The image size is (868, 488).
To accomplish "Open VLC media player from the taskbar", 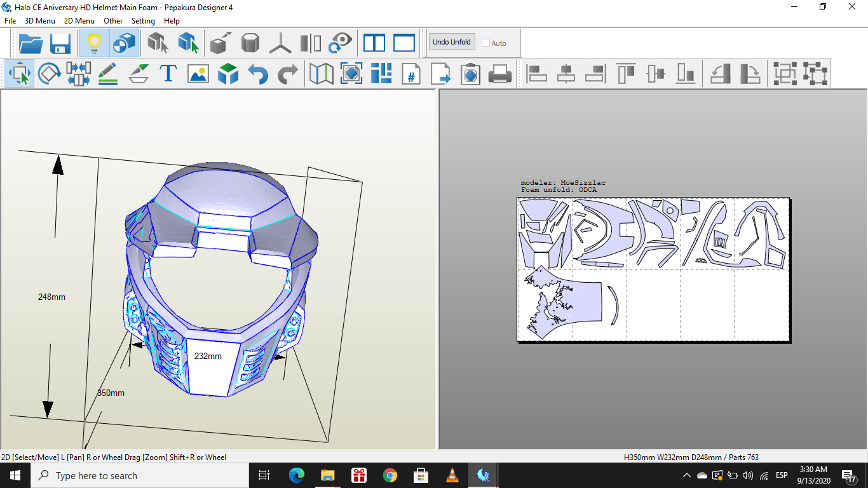I will (x=452, y=475).
